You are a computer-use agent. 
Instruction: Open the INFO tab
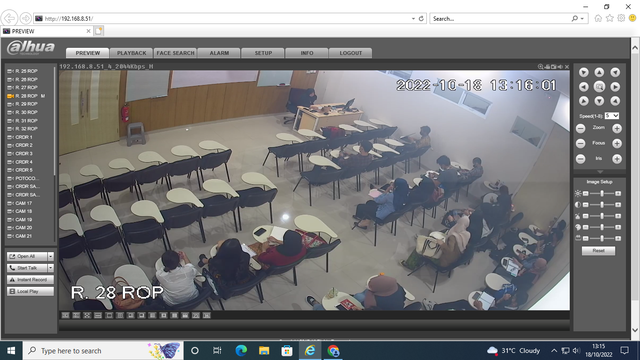(x=307, y=53)
